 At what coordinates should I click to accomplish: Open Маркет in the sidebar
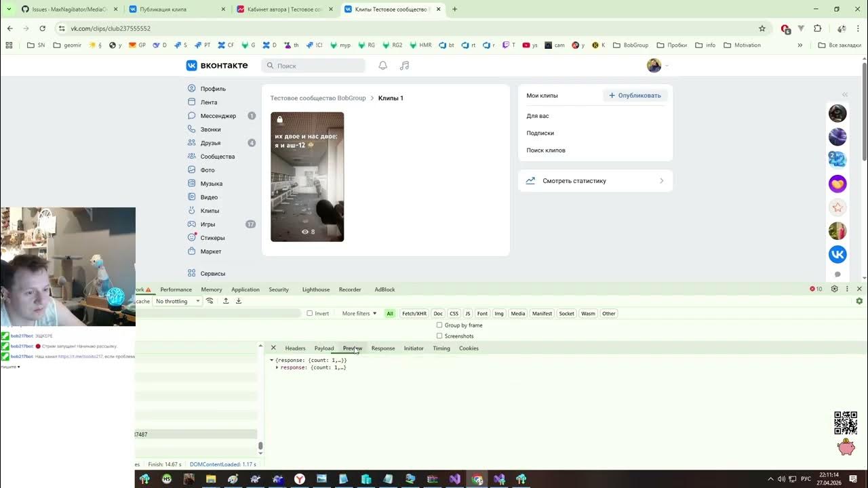point(211,251)
